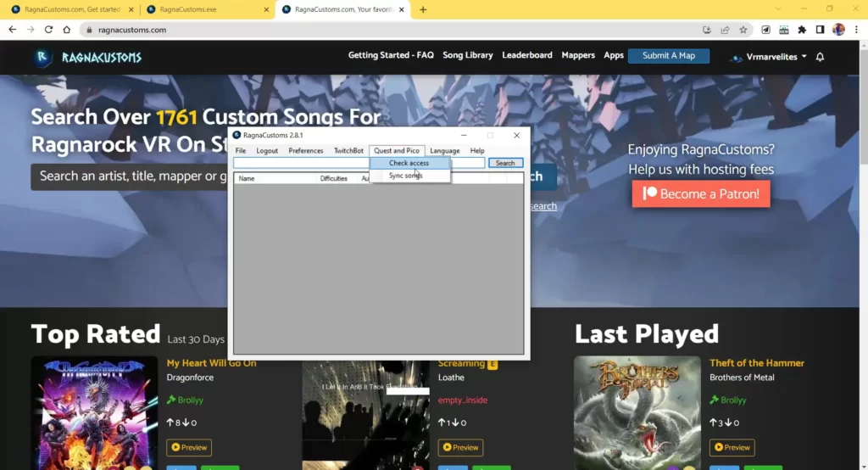
Task: Open Theft of the Hammer song
Action: point(757,363)
